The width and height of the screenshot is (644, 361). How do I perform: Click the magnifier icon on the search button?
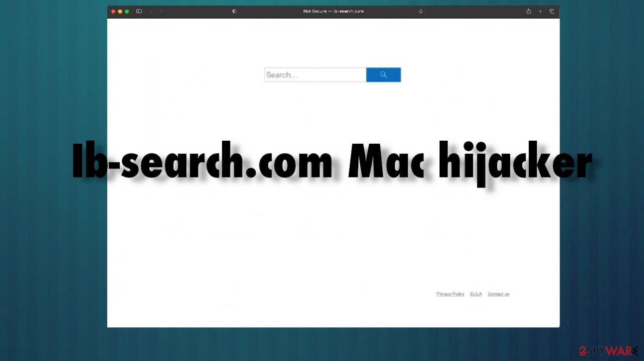(x=383, y=74)
